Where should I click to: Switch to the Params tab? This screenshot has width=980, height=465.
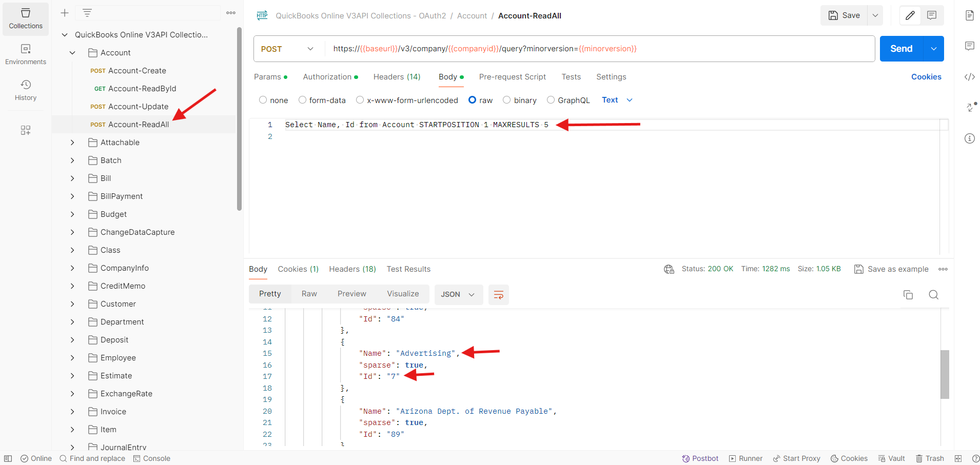pos(270,77)
